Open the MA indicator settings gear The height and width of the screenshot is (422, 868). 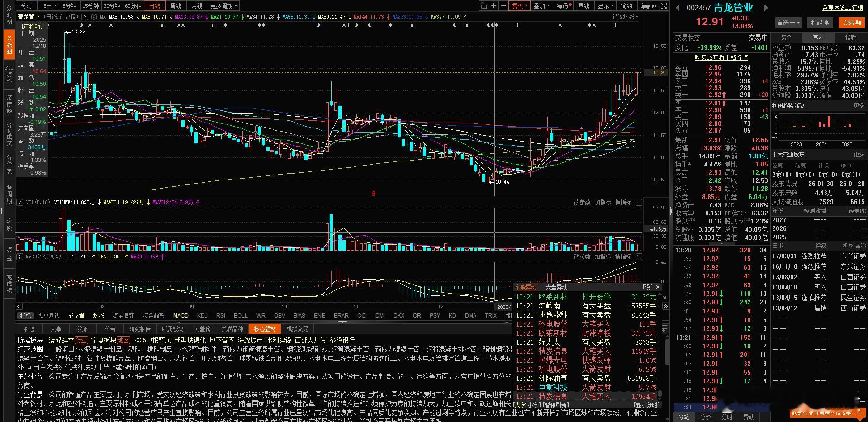[x=94, y=17]
